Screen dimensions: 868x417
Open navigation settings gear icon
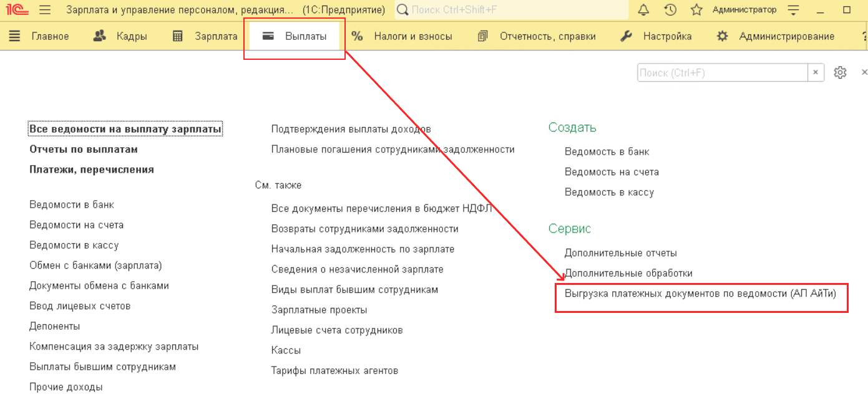840,72
